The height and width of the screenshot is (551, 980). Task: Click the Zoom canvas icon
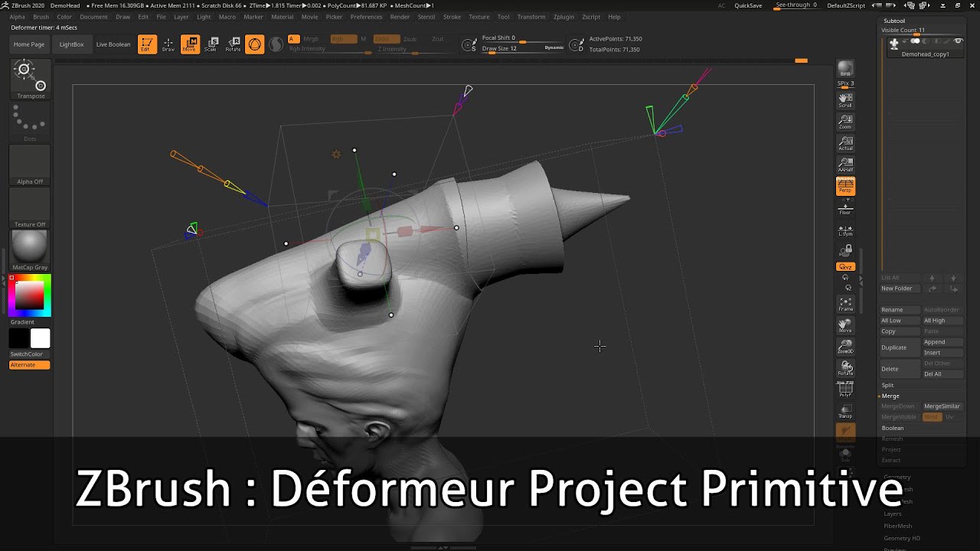tap(845, 122)
